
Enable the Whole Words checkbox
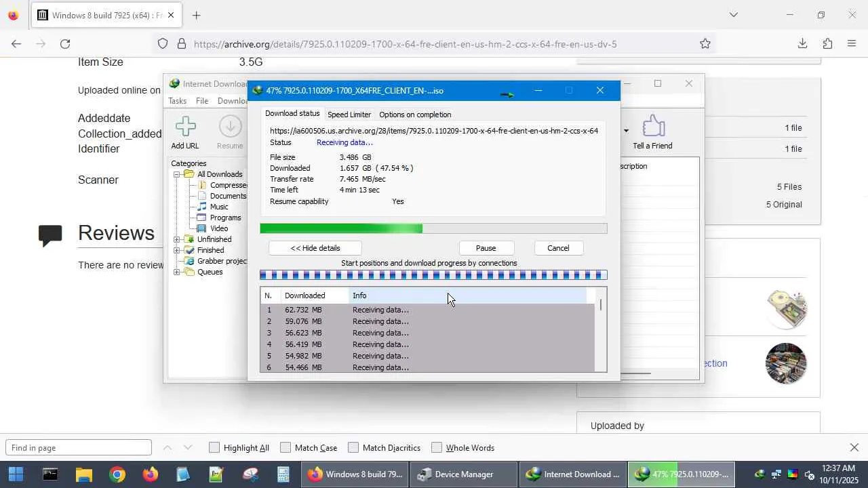tap(437, 447)
